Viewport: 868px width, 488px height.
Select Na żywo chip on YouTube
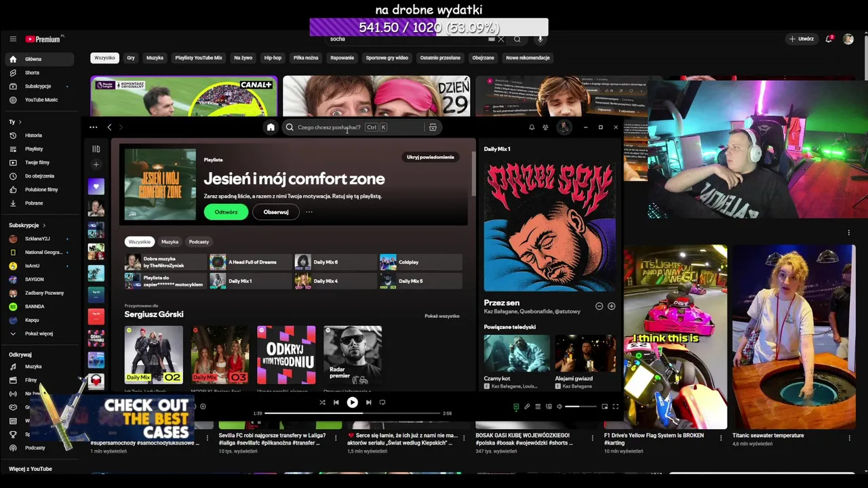[243, 58]
